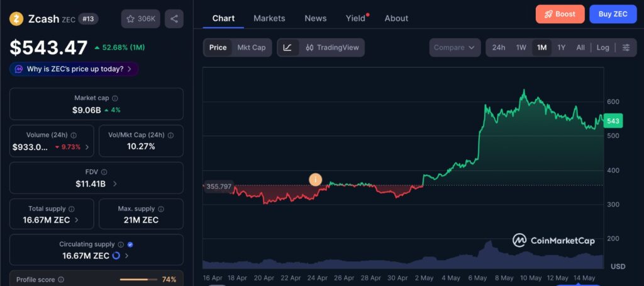Image resolution: width=644 pixels, height=286 pixels.
Task: Click the orange event marker on chart
Action: coord(316,180)
